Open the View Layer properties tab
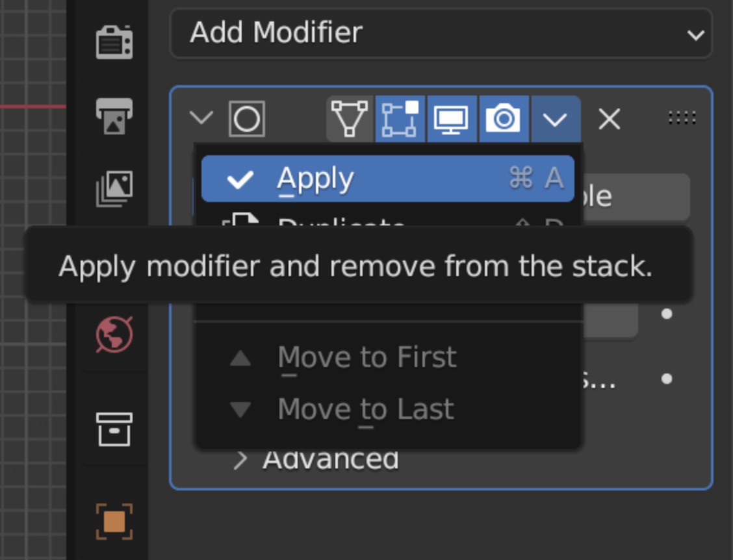The height and width of the screenshot is (560, 733). 114,188
